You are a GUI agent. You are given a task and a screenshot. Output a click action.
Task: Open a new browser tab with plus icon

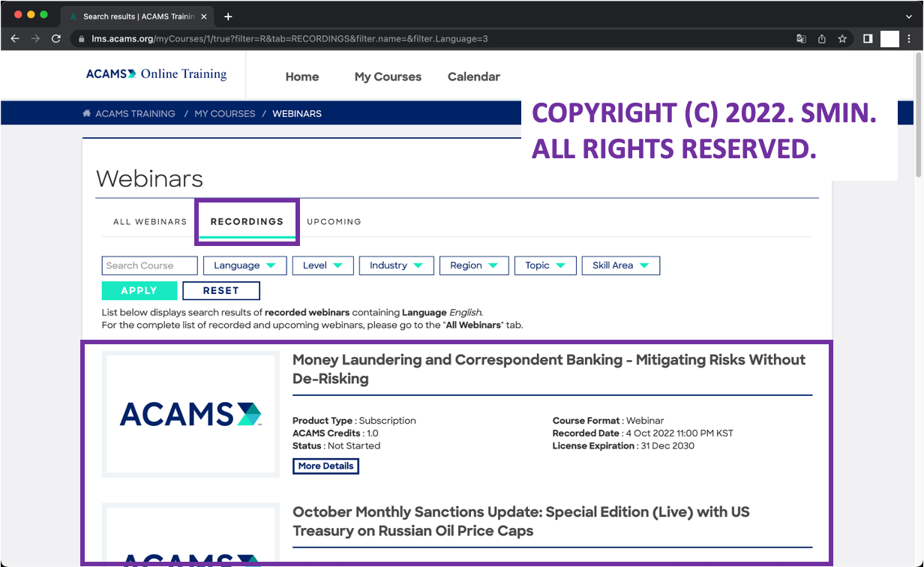click(228, 16)
